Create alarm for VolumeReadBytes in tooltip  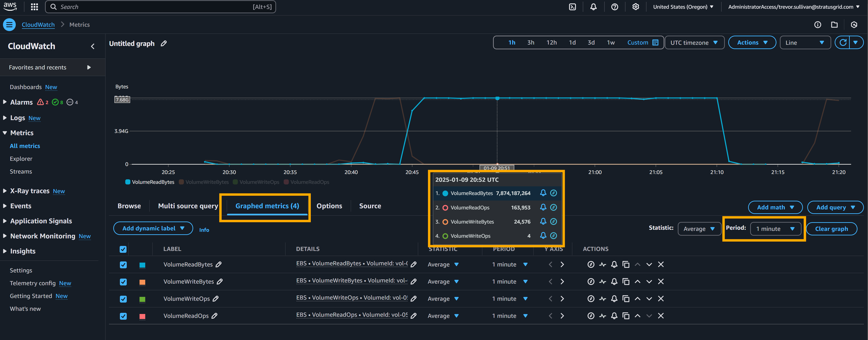(543, 193)
